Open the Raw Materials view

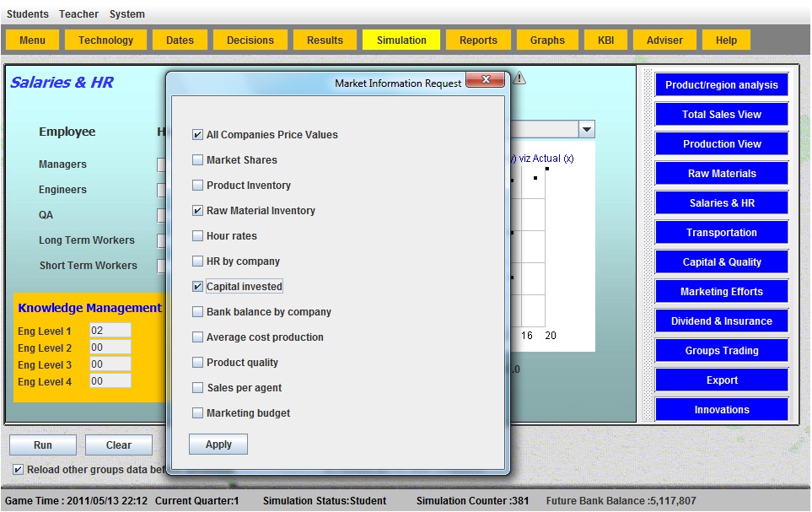tap(722, 174)
